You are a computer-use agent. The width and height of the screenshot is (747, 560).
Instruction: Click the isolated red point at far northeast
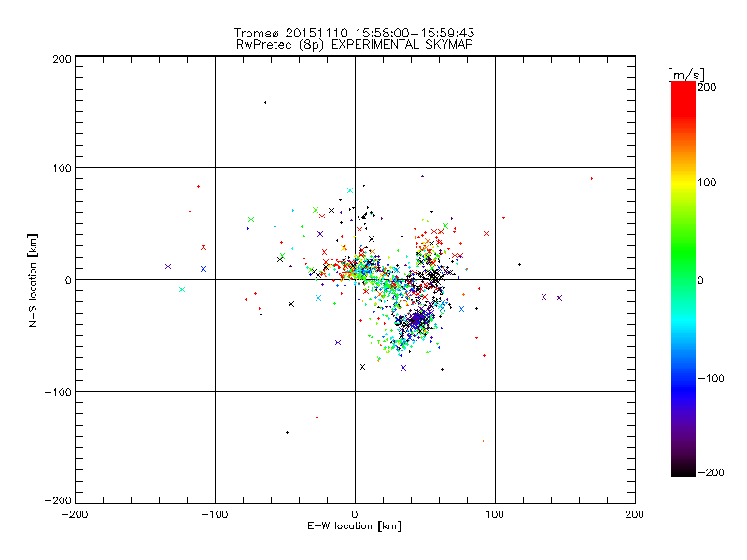(x=592, y=179)
